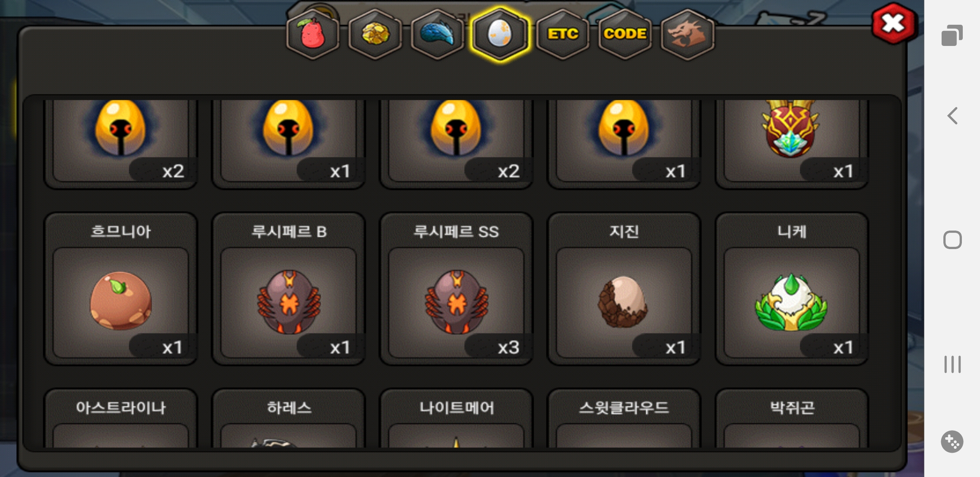Open the 아스트라이나 egg slot
Screen dimensions: 980x477
point(121,418)
